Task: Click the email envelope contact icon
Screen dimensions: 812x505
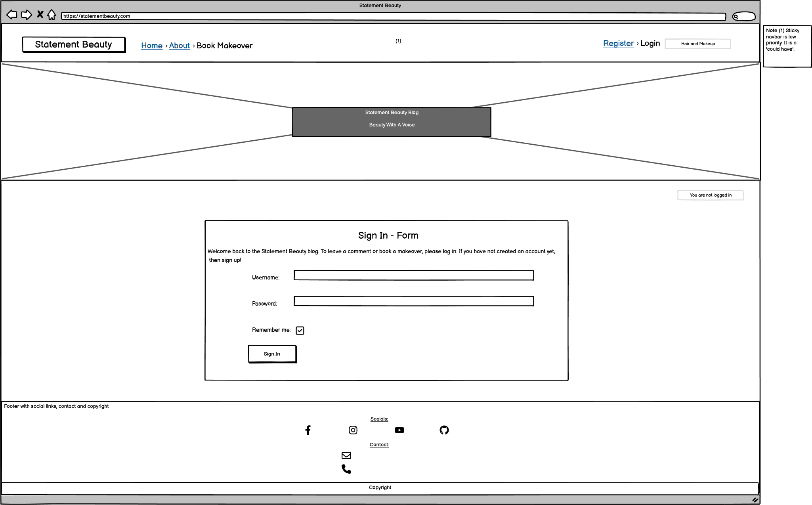Action: tap(346, 455)
